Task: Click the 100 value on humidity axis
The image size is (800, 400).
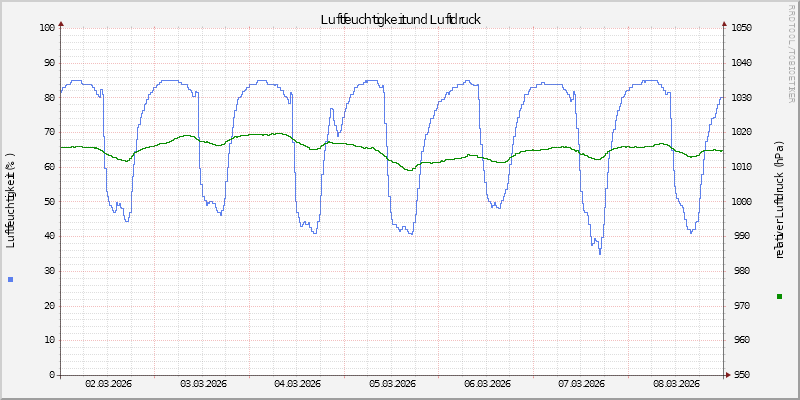Action: pyautogui.click(x=47, y=28)
